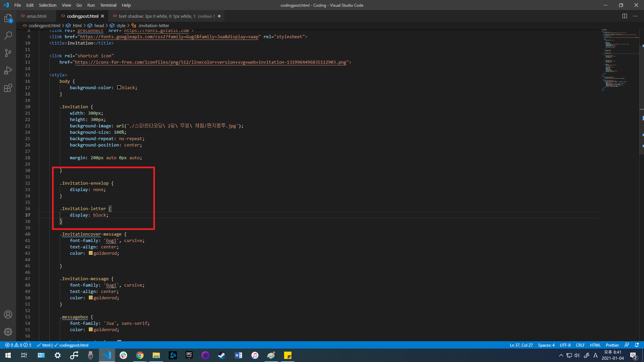
Task: Change the CRLF end-of-line sequence
Action: point(580,345)
